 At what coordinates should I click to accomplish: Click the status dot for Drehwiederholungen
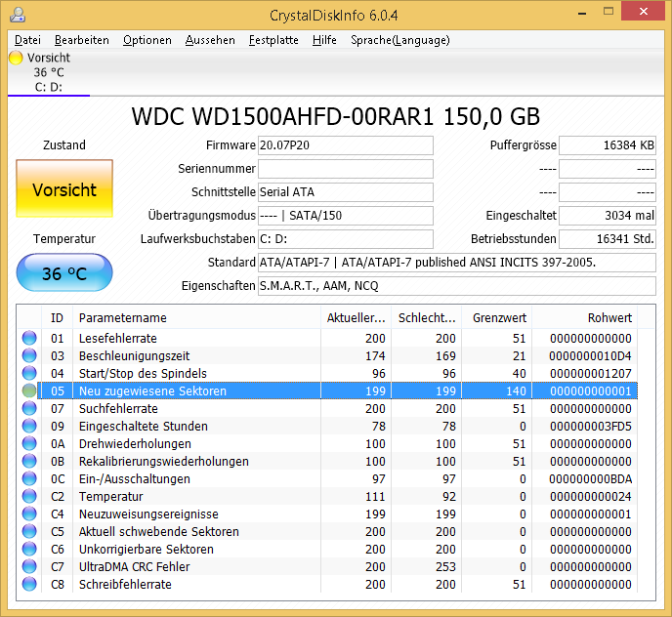(x=29, y=443)
